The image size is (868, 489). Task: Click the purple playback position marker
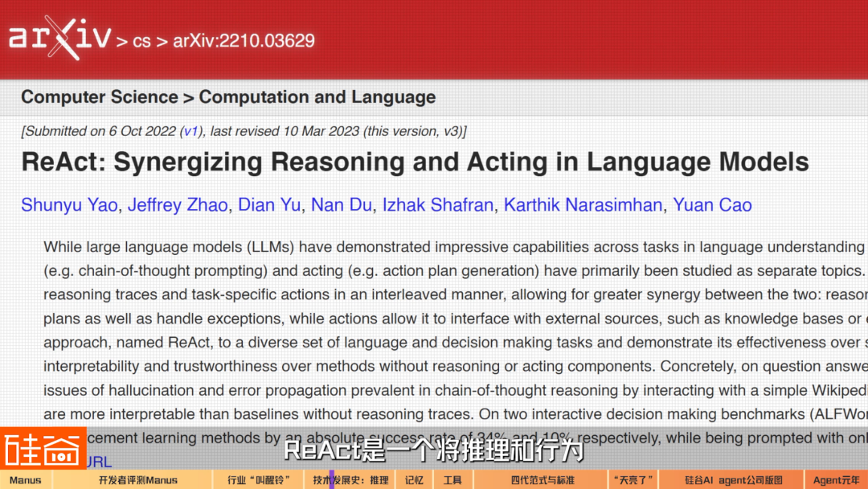[332, 479]
